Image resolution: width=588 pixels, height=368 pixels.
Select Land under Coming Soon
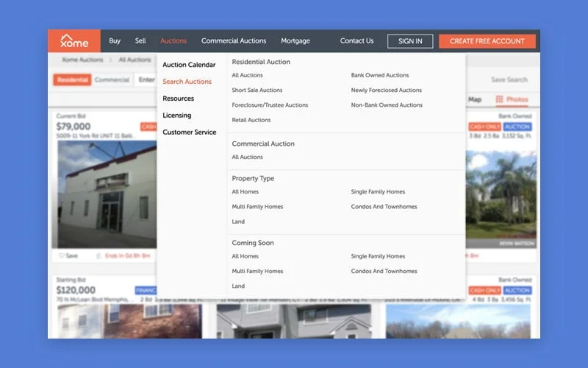pyautogui.click(x=238, y=286)
